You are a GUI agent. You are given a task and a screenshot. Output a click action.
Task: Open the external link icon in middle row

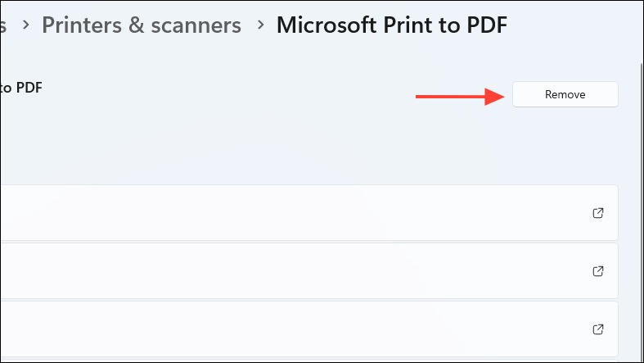[x=598, y=271]
